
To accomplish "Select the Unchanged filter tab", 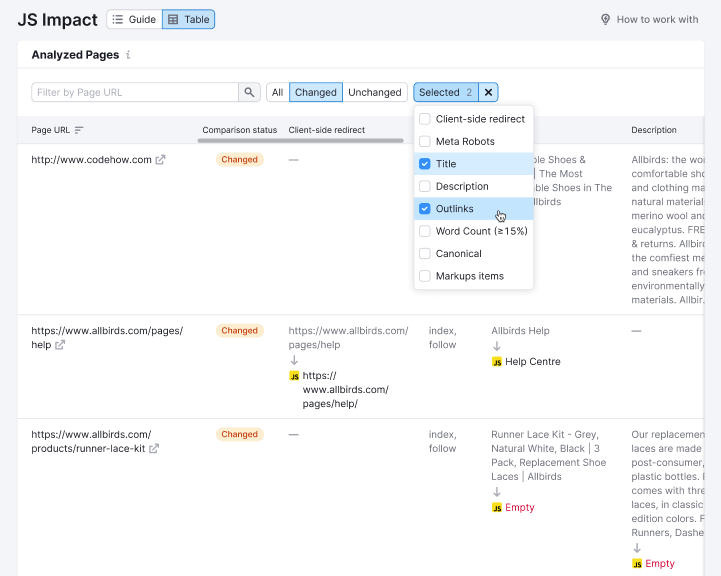I will click(374, 92).
